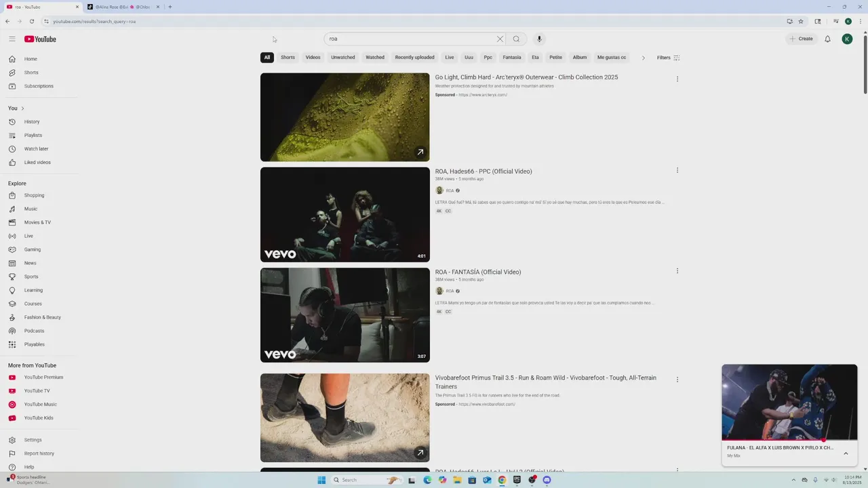Open the Vivobarefoot Primus Trail 3.5 ad title
The height and width of the screenshot is (488, 868).
click(x=546, y=382)
